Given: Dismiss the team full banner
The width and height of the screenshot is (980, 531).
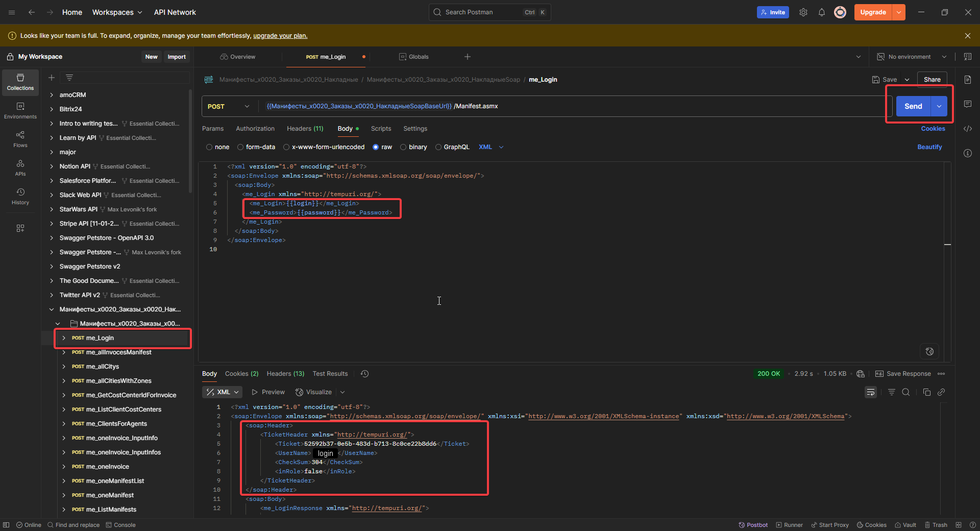Looking at the screenshot, I should pos(968,36).
